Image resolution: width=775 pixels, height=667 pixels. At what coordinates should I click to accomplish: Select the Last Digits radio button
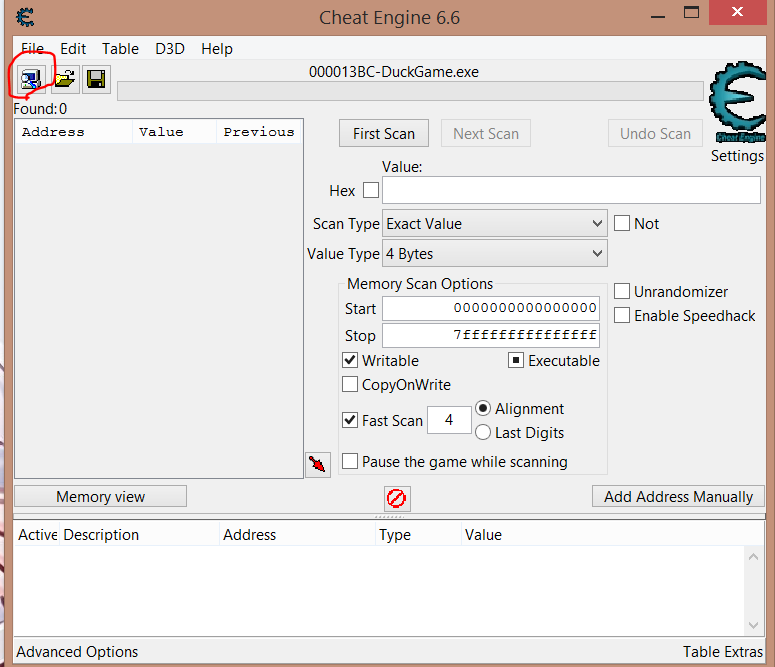(483, 433)
